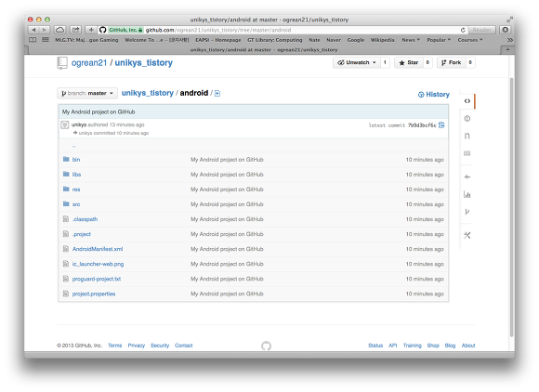The width and height of the screenshot is (539, 392).
Task: Click the new file icon beside android
Action: pyautogui.click(x=217, y=94)
